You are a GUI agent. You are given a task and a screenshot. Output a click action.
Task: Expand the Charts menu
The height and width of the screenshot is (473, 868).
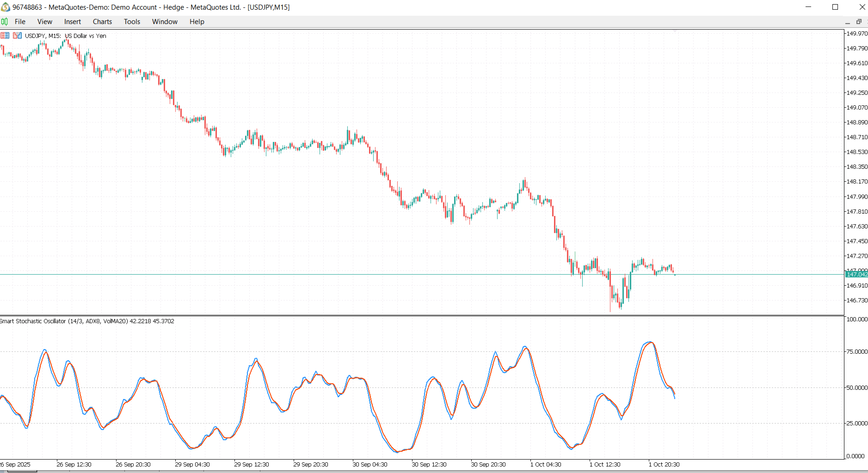102,21
